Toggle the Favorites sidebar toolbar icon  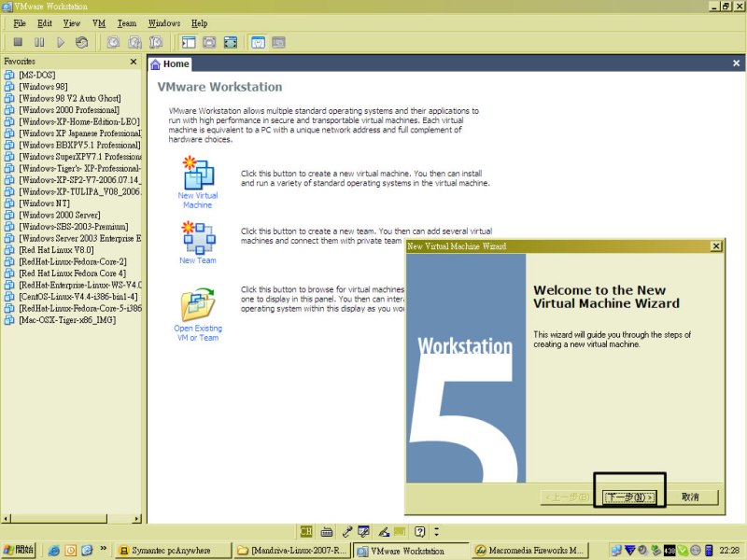pyautogui.click(x=189, y=42)
